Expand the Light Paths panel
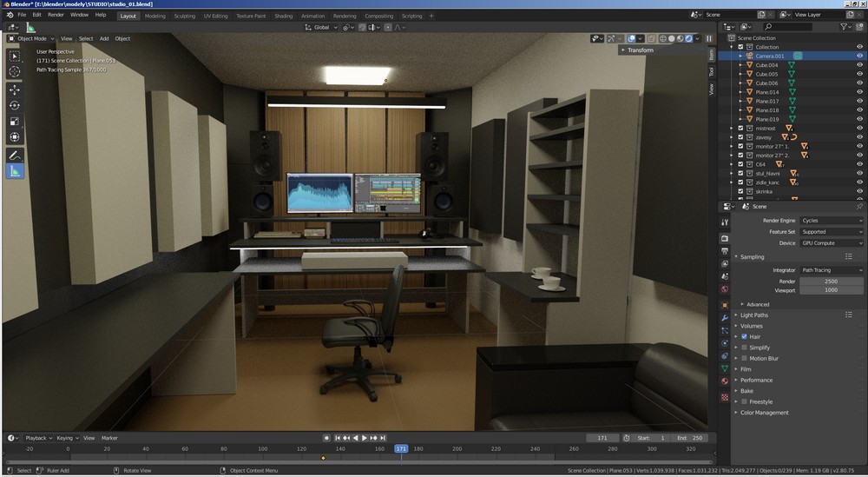The width and height of the screenshot is (868, 477). tap(754, 315)
